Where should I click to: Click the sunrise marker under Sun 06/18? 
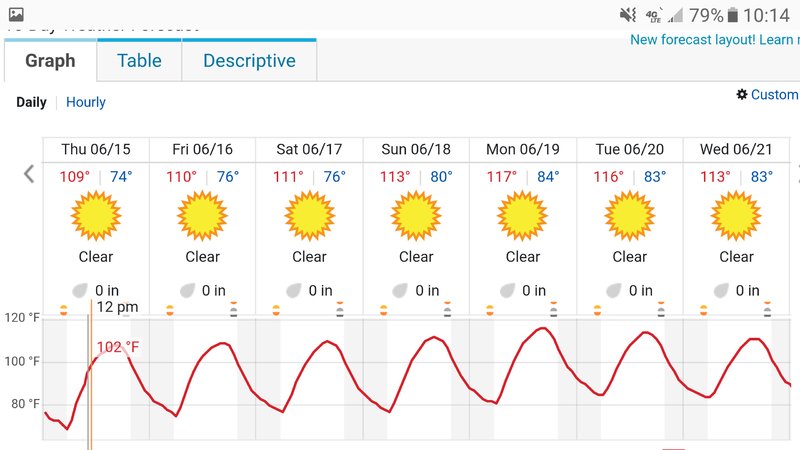pos(383,310)
